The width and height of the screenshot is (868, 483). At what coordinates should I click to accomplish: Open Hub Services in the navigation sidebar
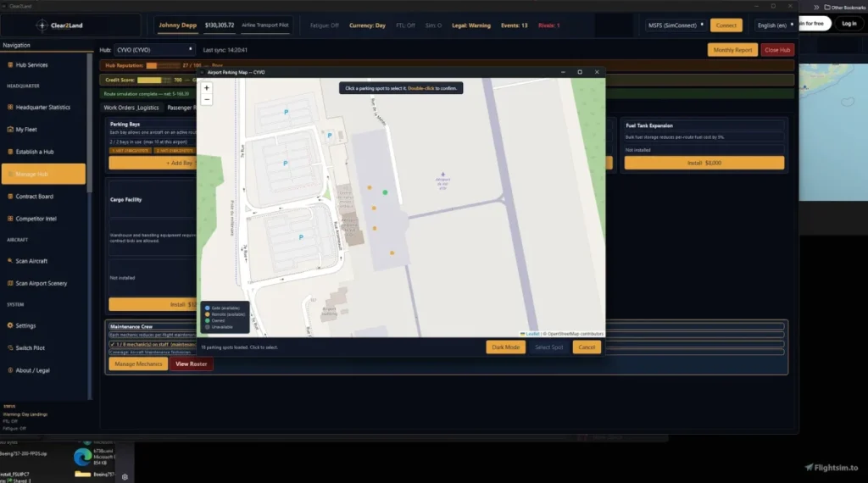[32, 65]
